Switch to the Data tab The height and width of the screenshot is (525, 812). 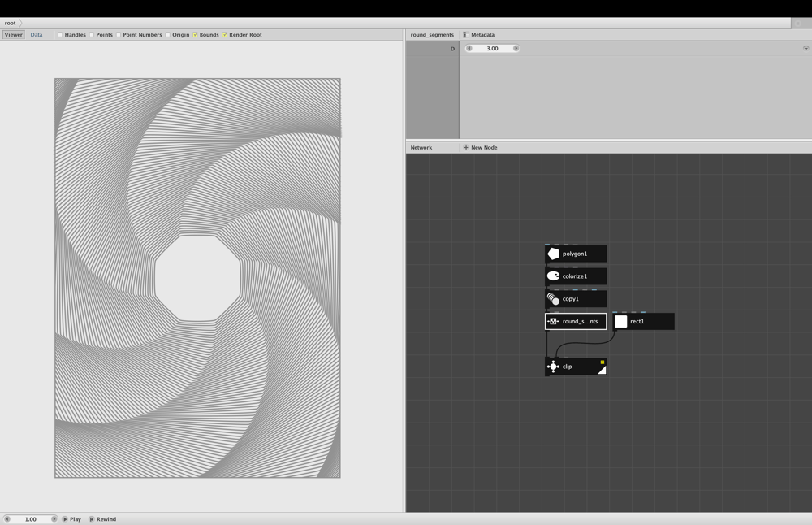tap(37, 35)
